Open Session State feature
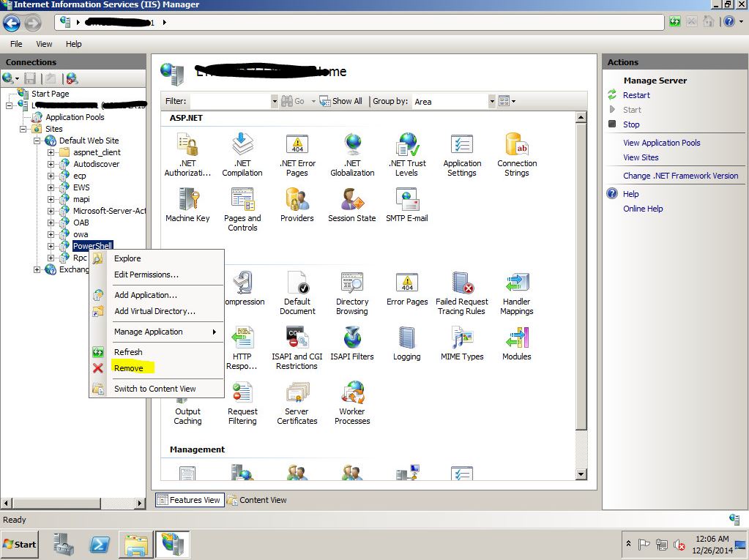The height and width of the screenshot is (560, 749). [x=352, y=205]
